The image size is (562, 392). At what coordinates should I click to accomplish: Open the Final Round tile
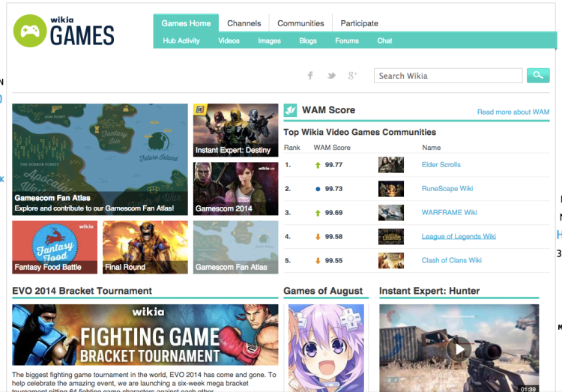point(145,247)
